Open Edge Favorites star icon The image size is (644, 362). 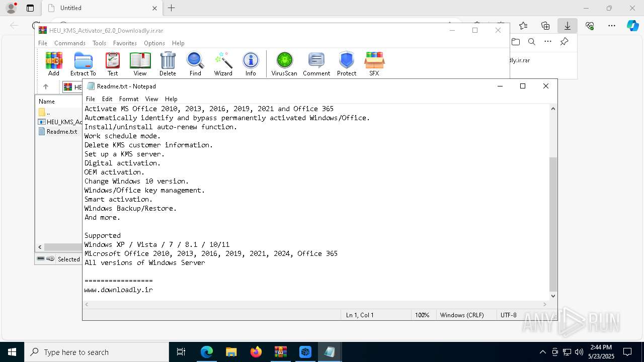pos(523,26)
